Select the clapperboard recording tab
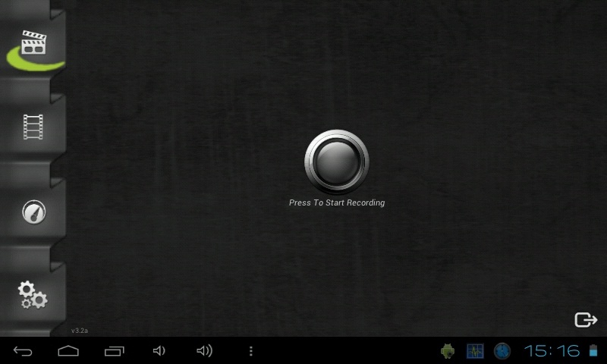This screenshot has width=607, height=364. (33, 42)
